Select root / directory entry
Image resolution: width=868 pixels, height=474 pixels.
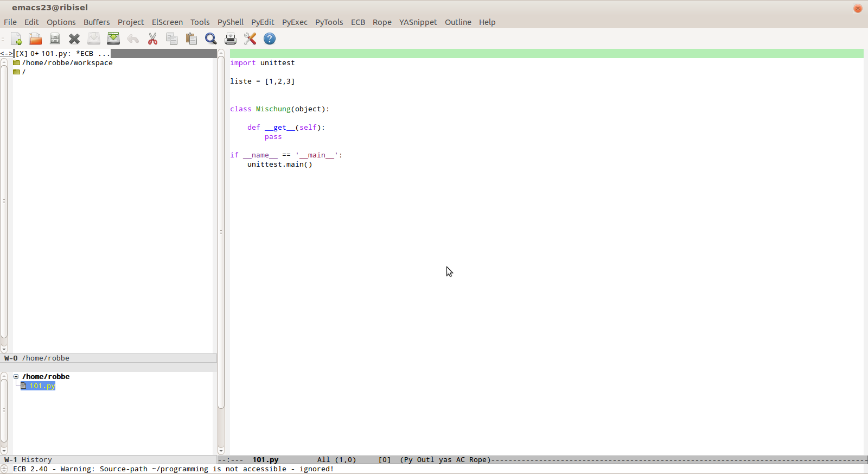coord(24,72)
